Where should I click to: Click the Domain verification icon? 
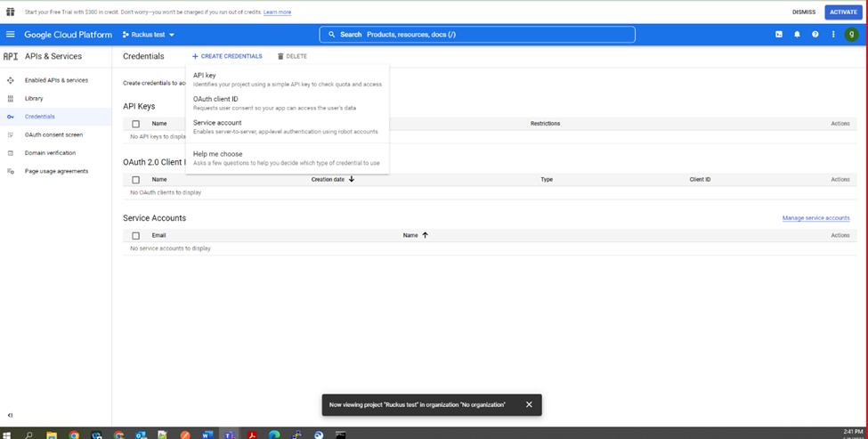10,153
